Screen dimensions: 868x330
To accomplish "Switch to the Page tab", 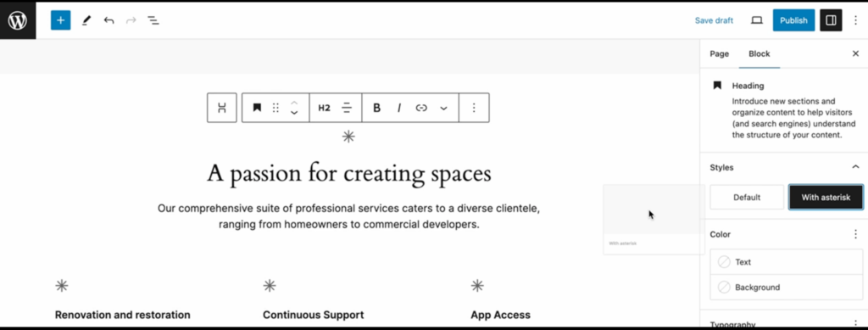I will click(719, 53).
